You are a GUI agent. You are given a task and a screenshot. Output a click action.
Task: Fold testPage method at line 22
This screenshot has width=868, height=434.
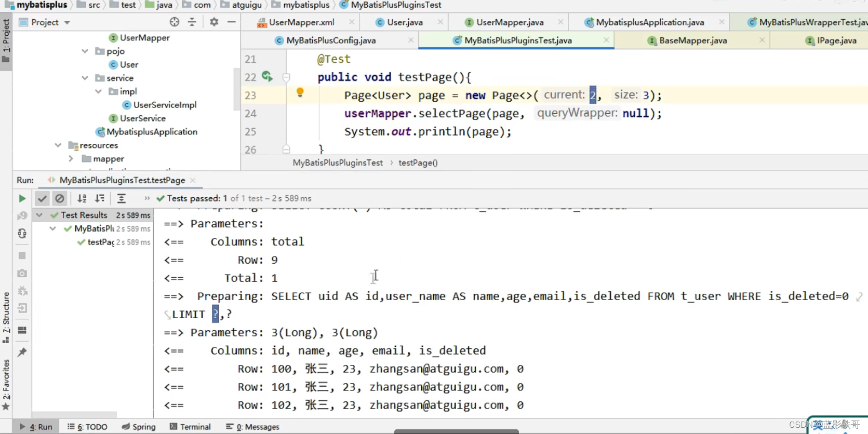[x=286, y=77]
